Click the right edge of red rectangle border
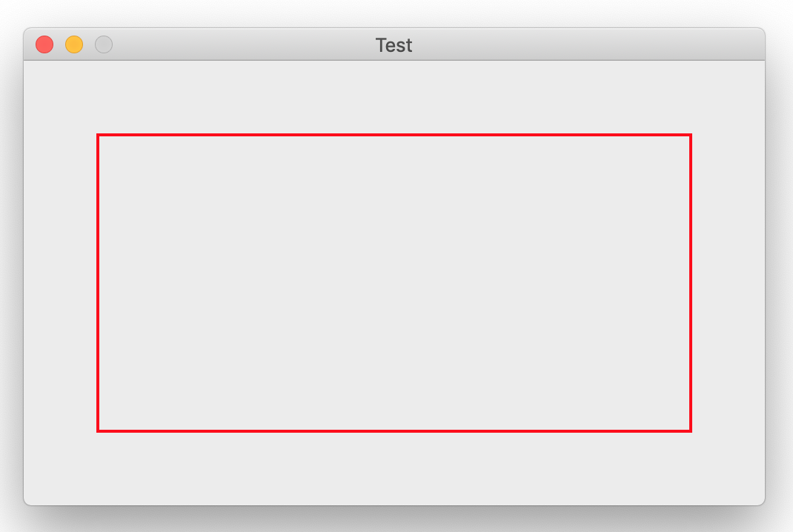This screenshot has height=532, width=793. [691, 282]
